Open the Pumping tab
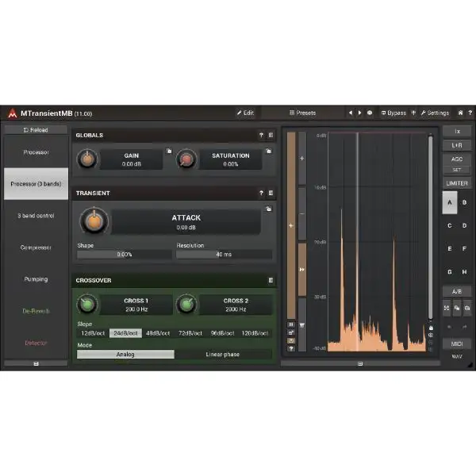This screenshot has height=476, width=476. click(36, 279)
